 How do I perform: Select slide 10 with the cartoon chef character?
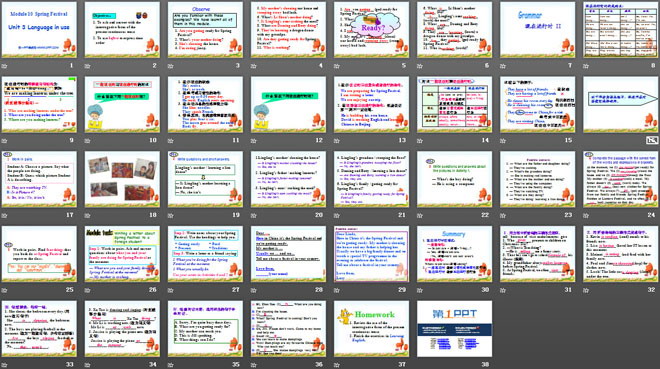(x=122, y=105)
